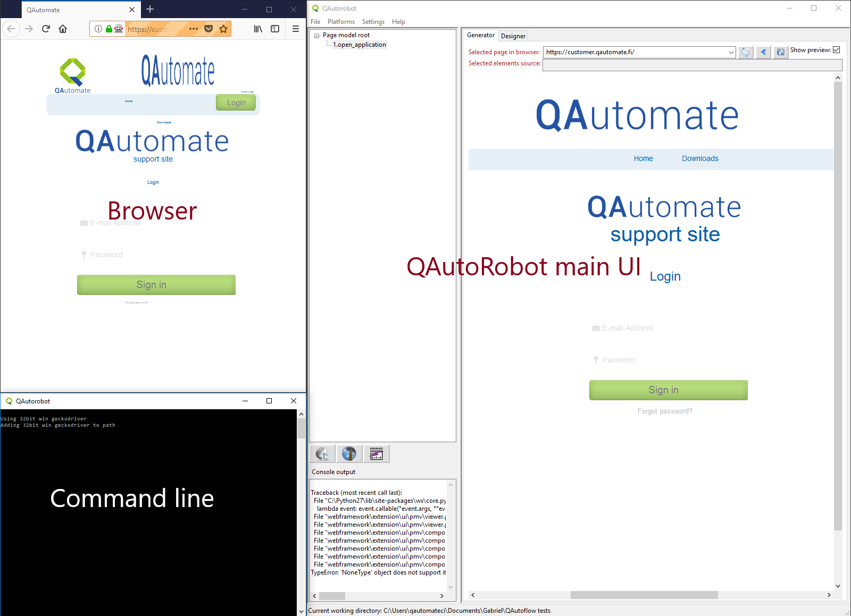Click the preview pane vertical scrollbar thumb
Viewport: 851px width, 616px height.
838,306
